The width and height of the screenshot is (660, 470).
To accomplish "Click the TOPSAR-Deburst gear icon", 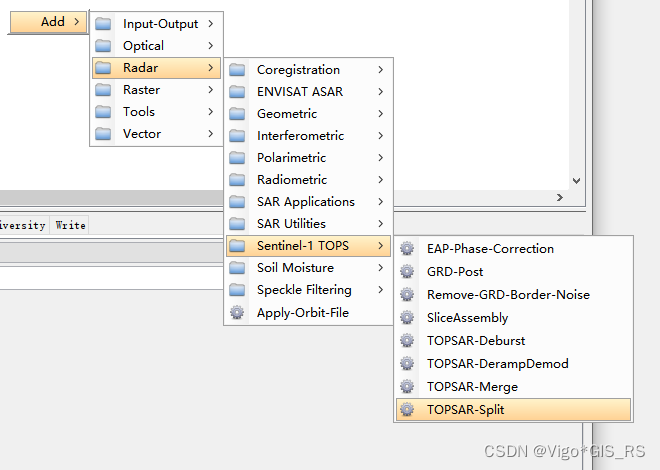I will coord(407,340).
